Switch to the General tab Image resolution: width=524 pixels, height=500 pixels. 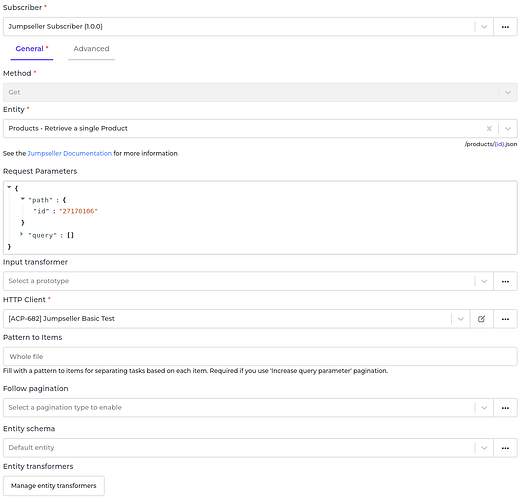[x=32, y=49]
